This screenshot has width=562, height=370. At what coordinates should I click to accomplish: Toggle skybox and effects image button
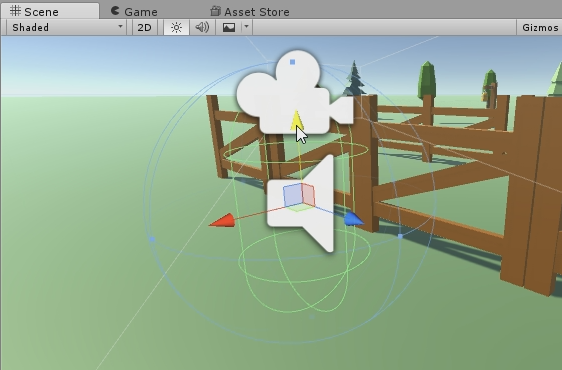229,27
